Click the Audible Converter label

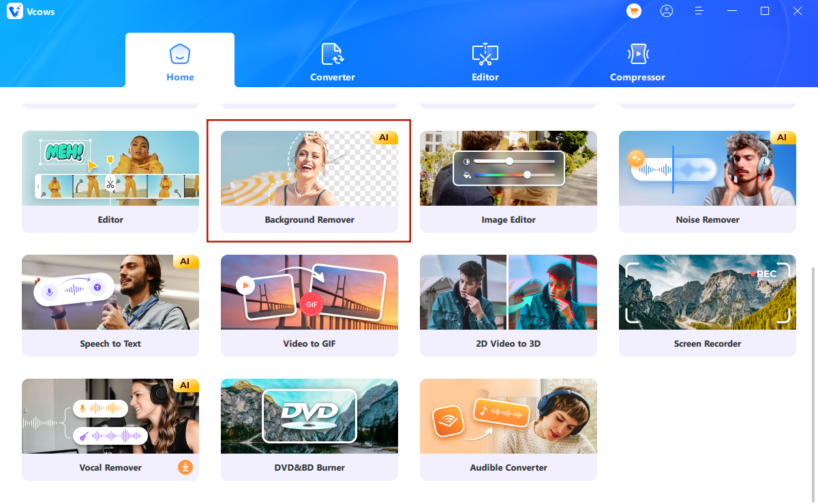(509, 468)
